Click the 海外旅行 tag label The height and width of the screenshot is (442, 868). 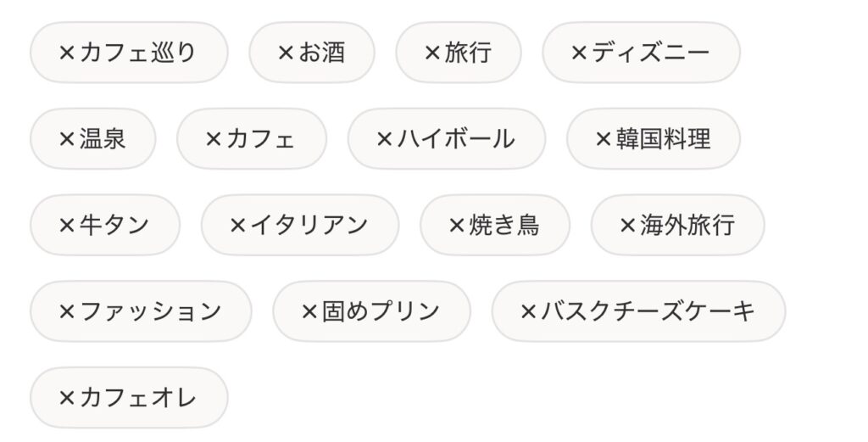click(x=687, y=225)
